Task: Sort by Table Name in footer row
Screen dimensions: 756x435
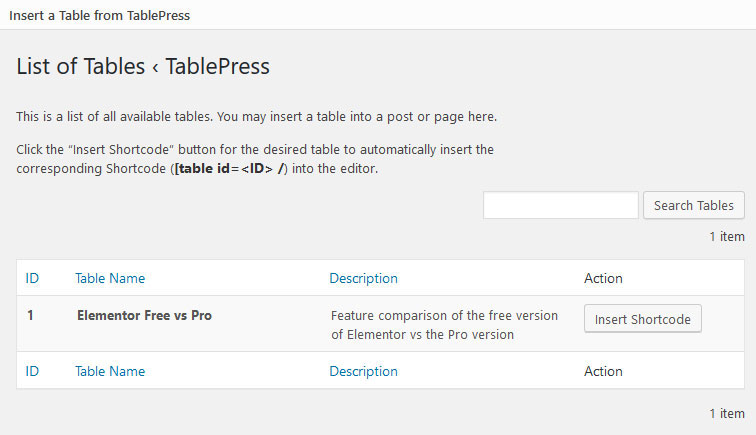Action: point(110,371)
